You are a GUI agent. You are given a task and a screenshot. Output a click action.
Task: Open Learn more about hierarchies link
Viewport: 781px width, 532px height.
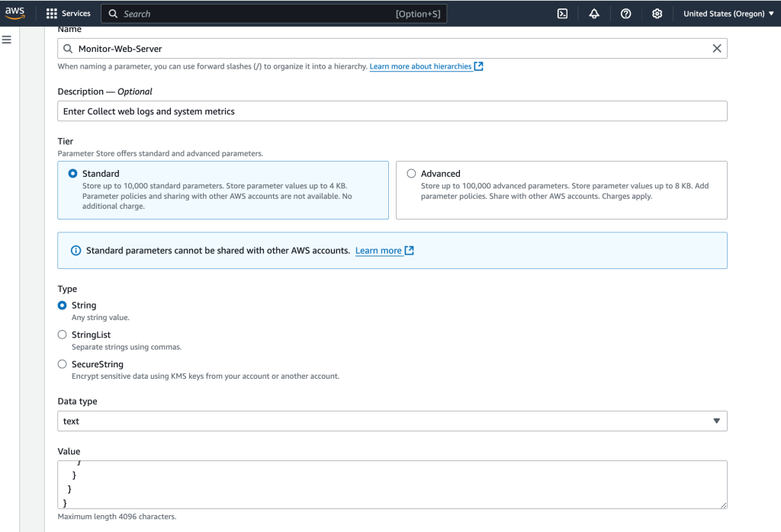pyautogui.click(x=420, y=67)
